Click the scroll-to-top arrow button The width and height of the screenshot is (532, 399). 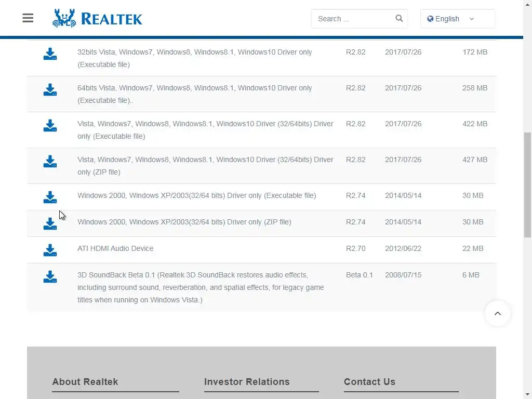click(497, 313)
